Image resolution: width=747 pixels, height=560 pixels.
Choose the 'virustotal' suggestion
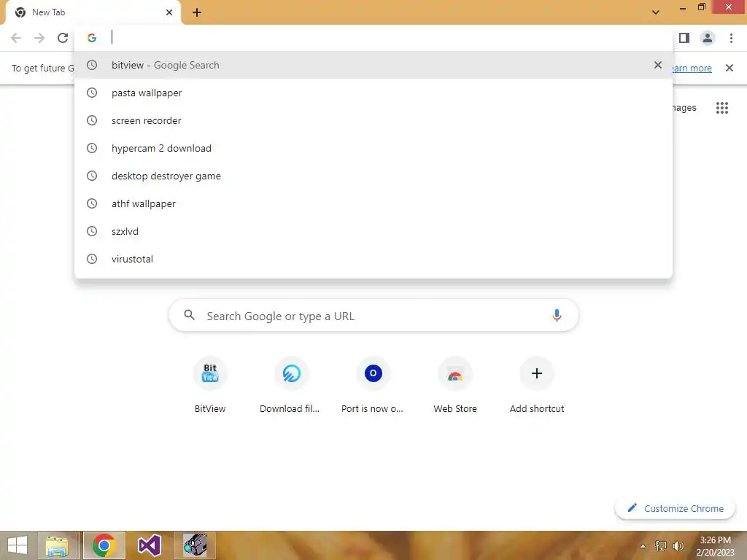pyautogui.click(x=373, y=259)
